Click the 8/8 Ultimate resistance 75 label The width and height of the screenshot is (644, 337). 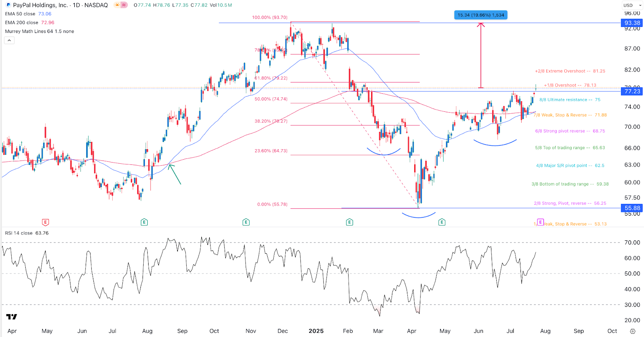[x=570, y=100]
